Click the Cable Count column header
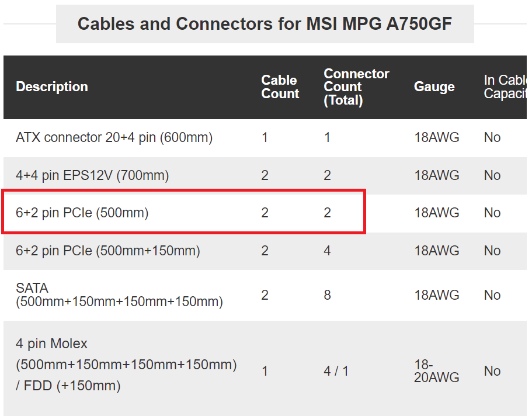Viewport: 532px width, 416px height. pyautogui.click(x=280, y=87)
